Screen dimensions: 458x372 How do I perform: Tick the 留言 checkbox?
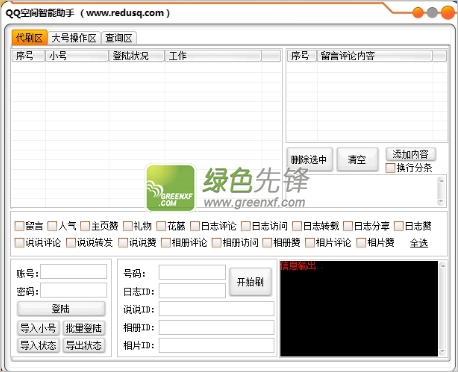pos(19,226)
